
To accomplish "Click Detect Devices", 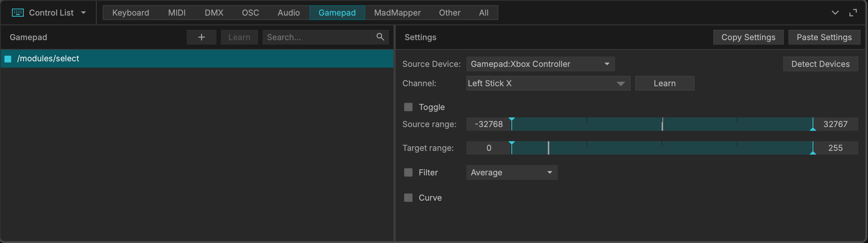I will [820, 64].
